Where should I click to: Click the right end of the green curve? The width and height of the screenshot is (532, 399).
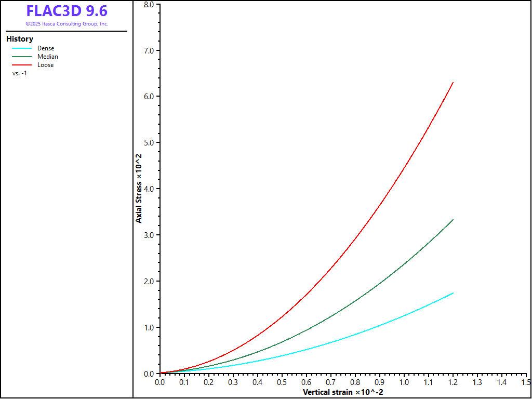[x=453, y=220]
